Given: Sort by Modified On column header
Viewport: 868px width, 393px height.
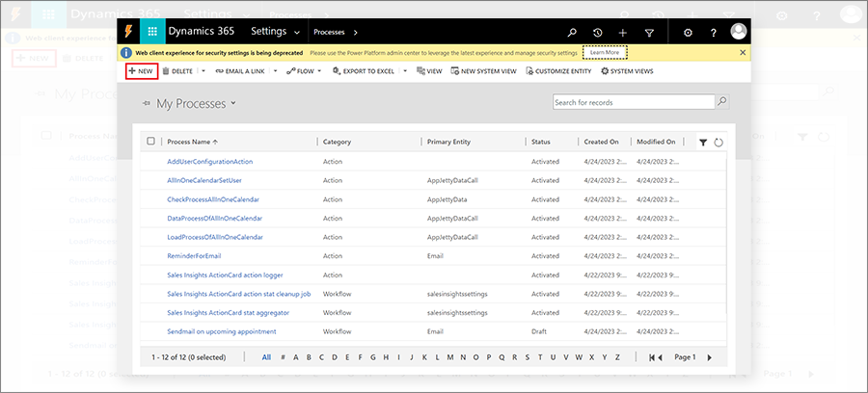Looking at the screenshot, I should click(x=656, y=142).
